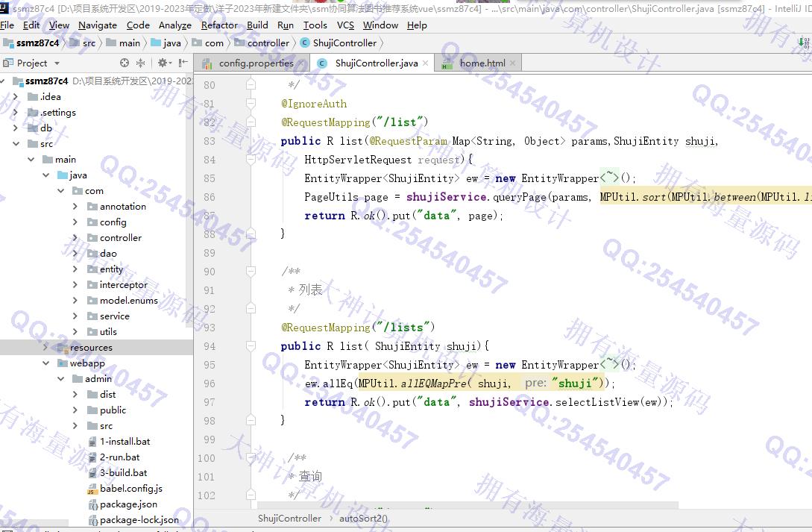Expand the .settings folder
Viewport: 812px width, 532px height.
point(15,113)
